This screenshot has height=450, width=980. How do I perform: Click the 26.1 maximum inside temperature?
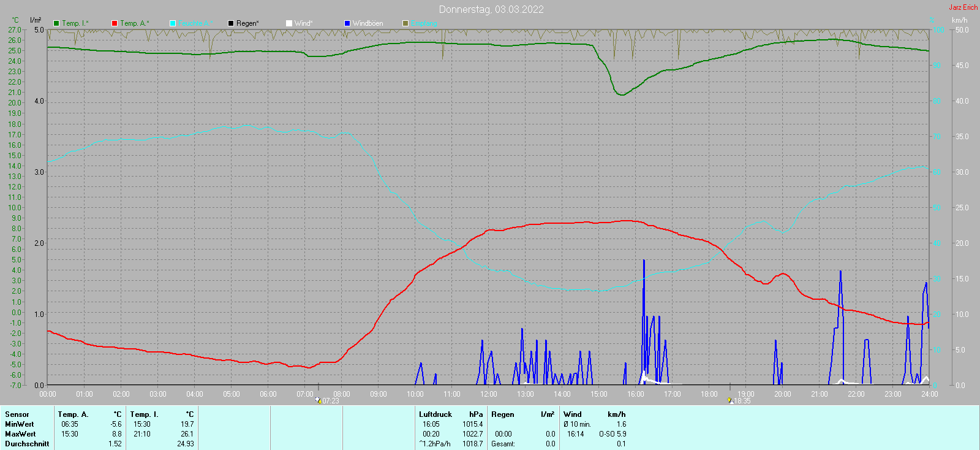click(187, 434)
